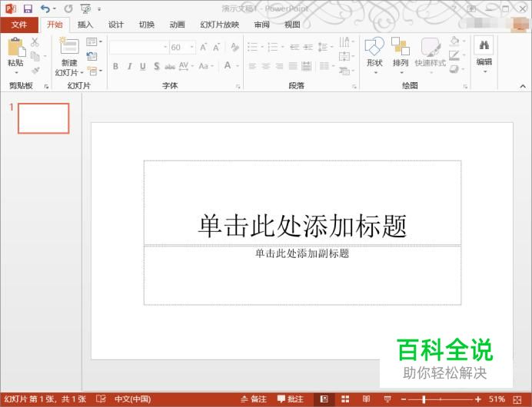Click the Comments (批注) button
The height and width of the screenshot is (407, 532).
(291, 399)
